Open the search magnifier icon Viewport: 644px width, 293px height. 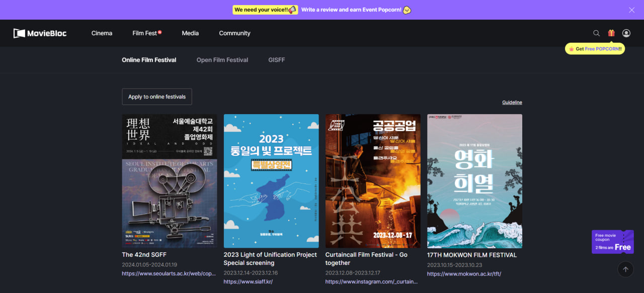pos(596,33)
